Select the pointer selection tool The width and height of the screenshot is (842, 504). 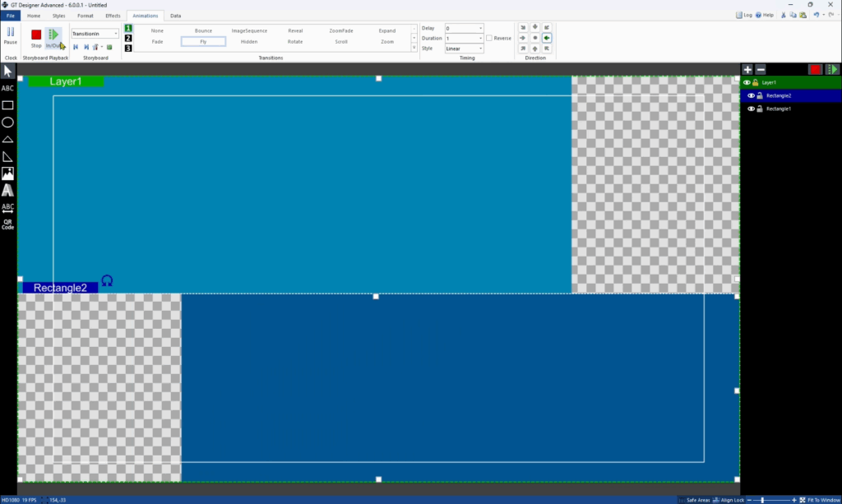click(x=7, y=71)
